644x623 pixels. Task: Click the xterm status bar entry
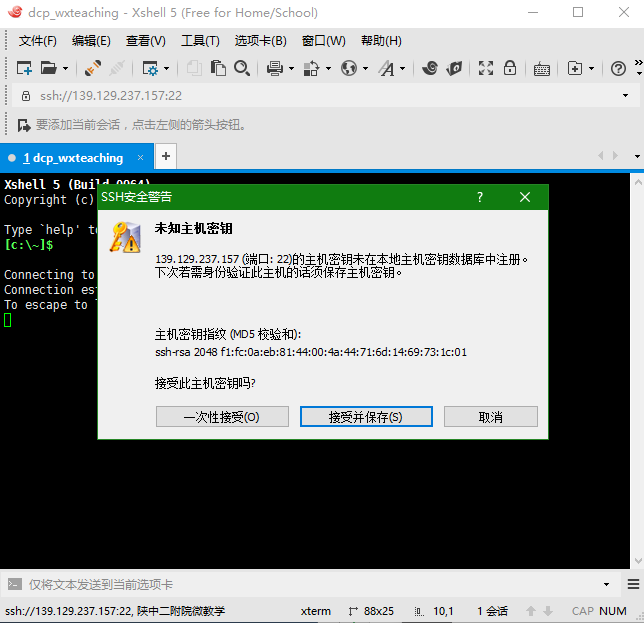coord(315,611)
